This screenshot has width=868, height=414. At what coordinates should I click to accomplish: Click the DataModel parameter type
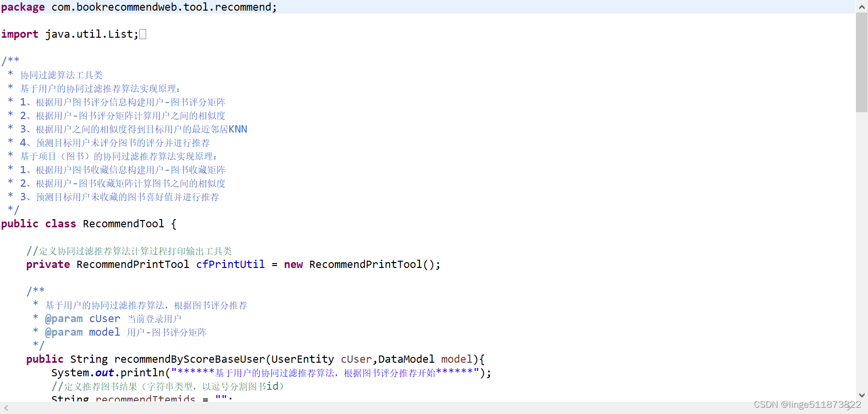tap(406, 359)
